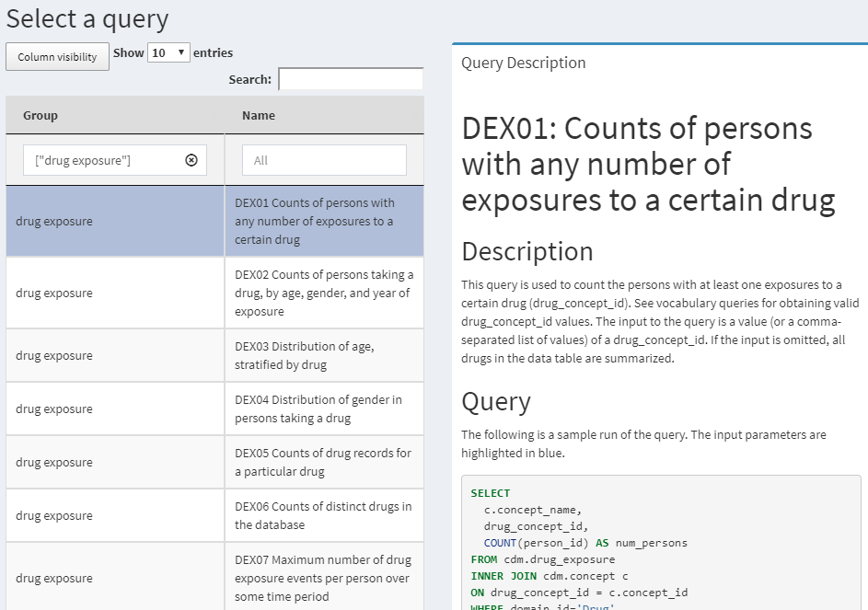The height and width of the screenshot is (610, 868).
Task: Clear the Group filter with the x icon
Action: (191, 160)
